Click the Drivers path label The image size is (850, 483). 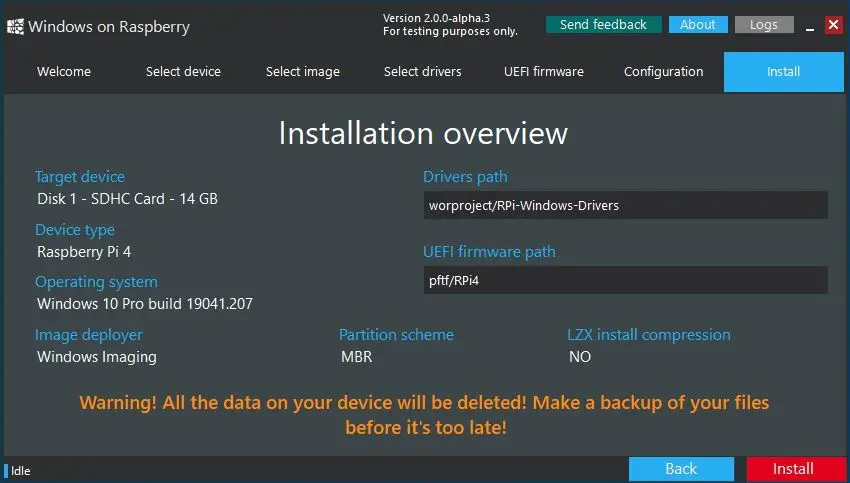point(466,177)
